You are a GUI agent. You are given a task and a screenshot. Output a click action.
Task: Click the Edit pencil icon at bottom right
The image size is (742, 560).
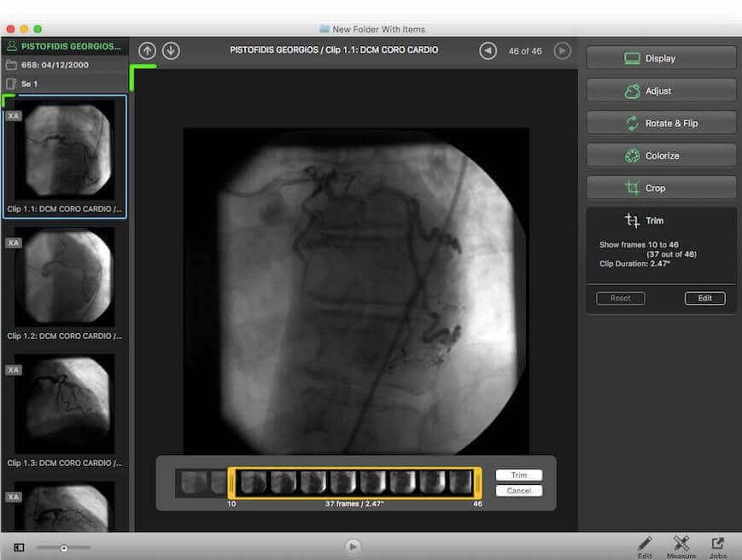(x=645, y=544)
